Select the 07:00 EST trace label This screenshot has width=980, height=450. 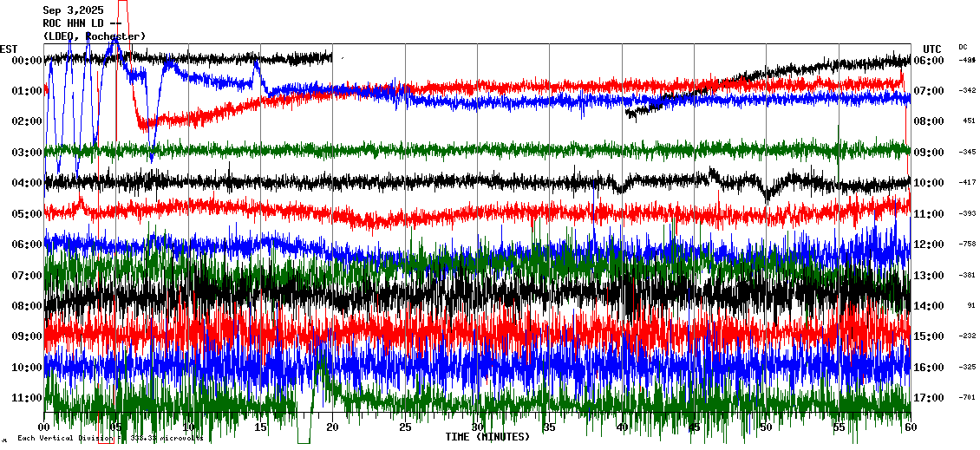[28, 276]
